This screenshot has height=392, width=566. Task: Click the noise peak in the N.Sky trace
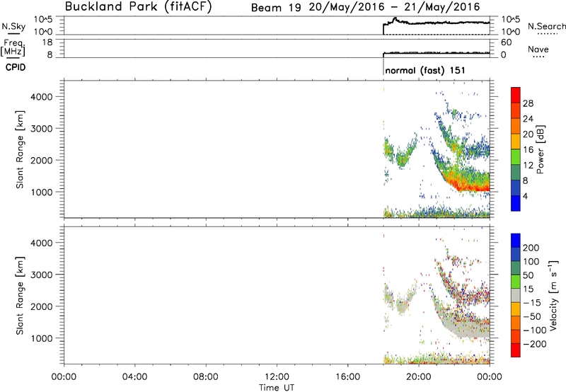(x=395, y=18)
